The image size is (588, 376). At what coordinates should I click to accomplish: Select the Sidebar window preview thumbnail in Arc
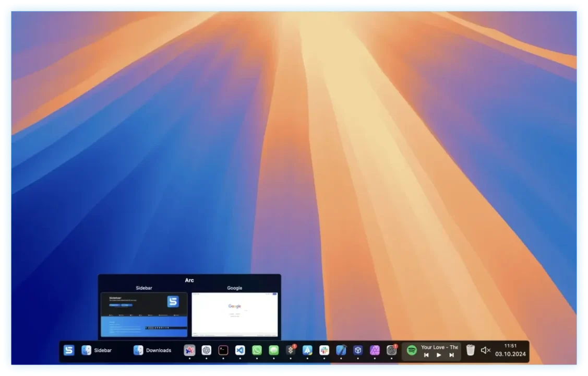pyautogui.click(x=144, y=314)
